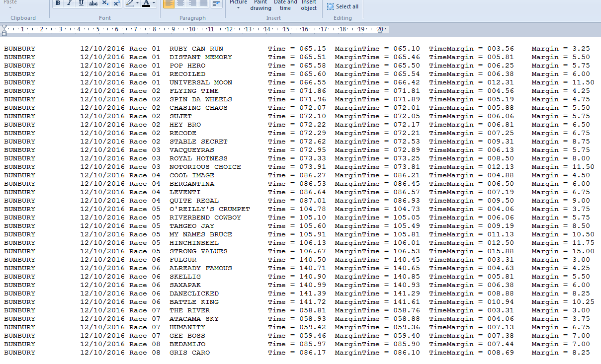
Task: Click QUITE REGAL horse name
Action: pos(194,201)
